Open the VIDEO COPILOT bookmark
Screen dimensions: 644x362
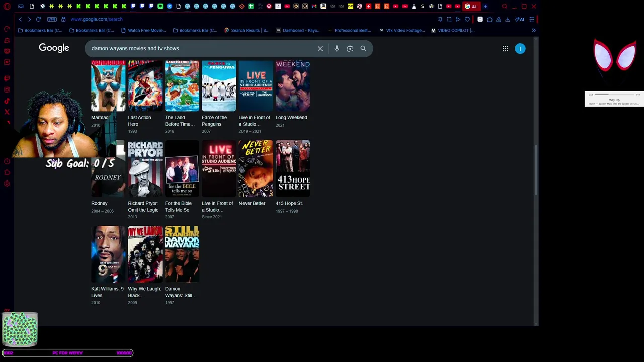pyautogui.click(x=453, y=30)
